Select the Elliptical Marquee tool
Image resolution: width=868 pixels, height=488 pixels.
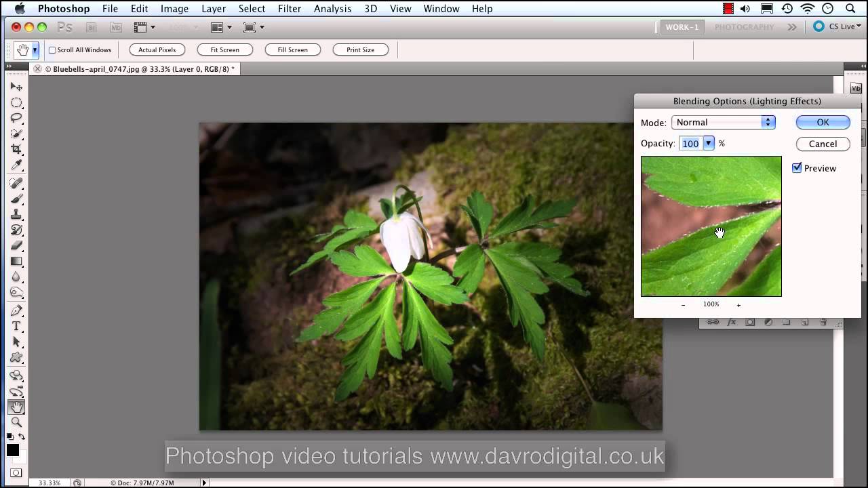pyautogui.click(x=16, y=103)
